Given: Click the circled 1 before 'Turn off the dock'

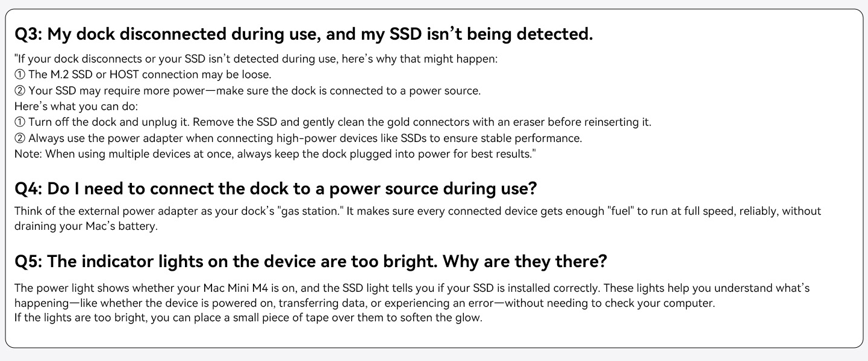Looking at the screenshot, I should (x=20, y=122).
